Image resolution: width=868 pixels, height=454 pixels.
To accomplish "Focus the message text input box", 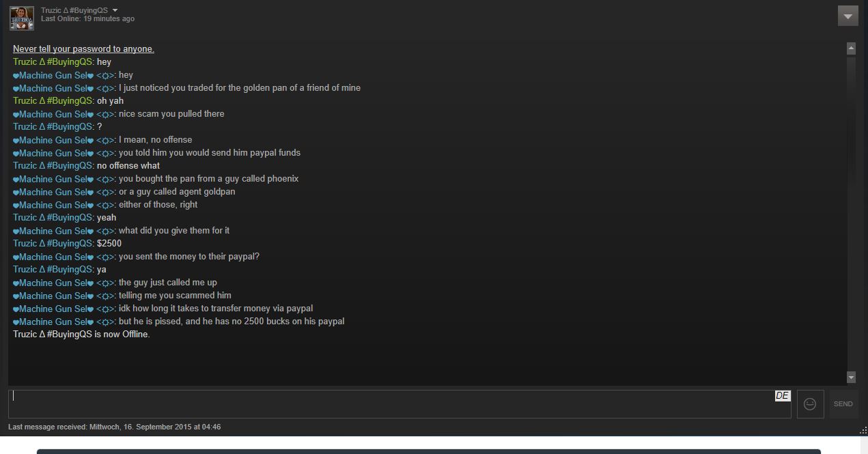I will click(400, 404).
